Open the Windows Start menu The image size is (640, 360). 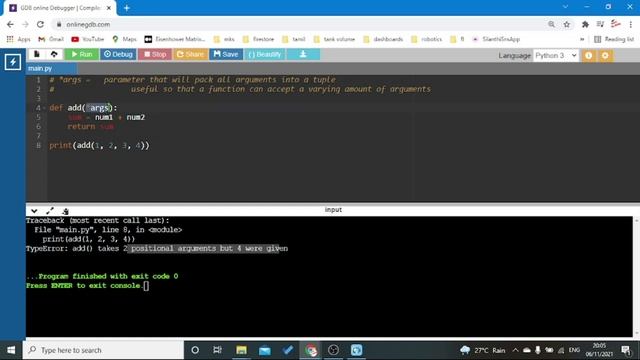11,350
